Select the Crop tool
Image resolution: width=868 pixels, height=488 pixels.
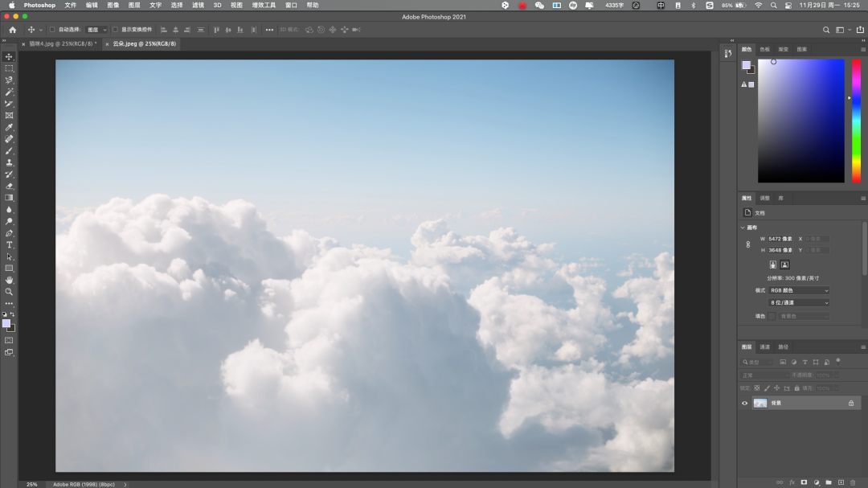click(10, 104)
